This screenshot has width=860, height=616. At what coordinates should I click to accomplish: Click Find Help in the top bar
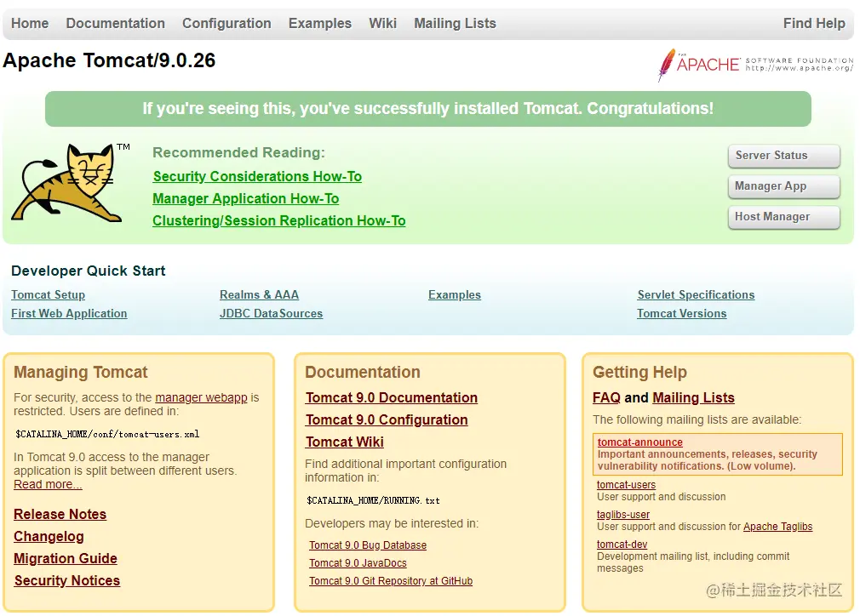(x=814, y=24)
